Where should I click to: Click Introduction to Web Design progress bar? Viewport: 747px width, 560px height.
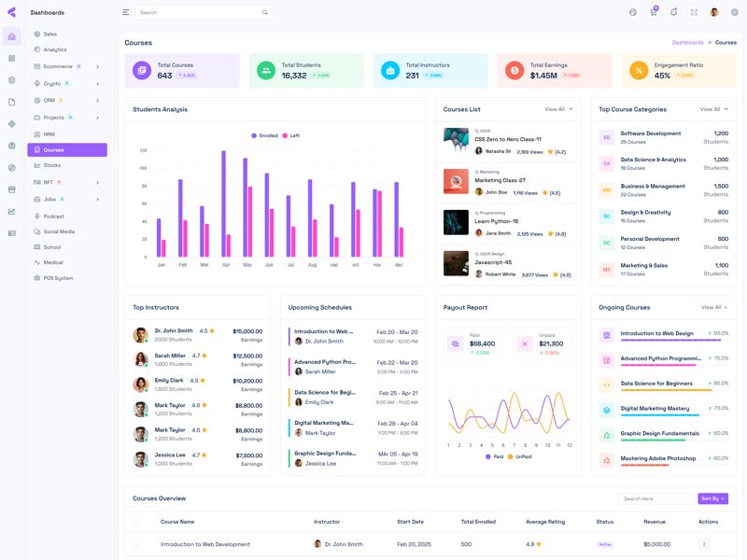[657, 341]
